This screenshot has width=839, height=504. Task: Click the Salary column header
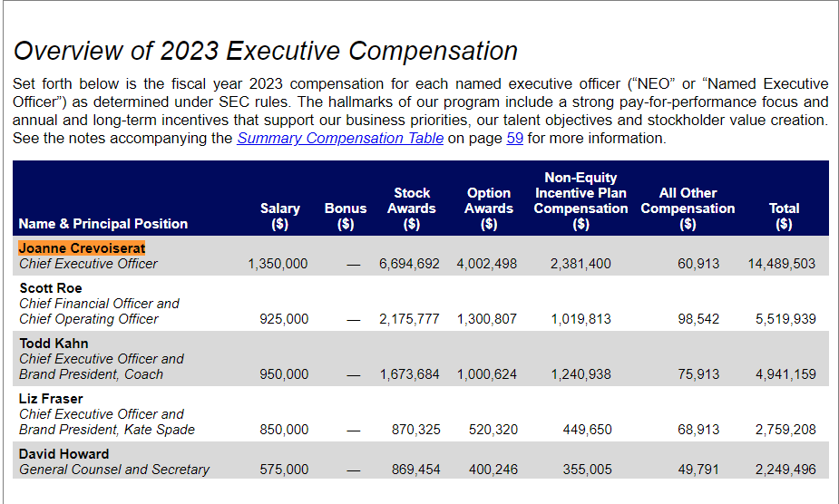(279, 216)
